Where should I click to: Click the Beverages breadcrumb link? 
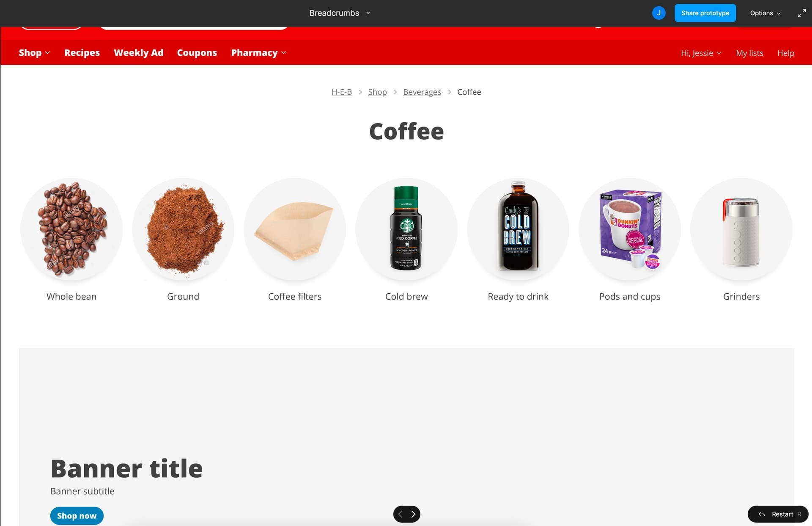(x=422, y=92)
